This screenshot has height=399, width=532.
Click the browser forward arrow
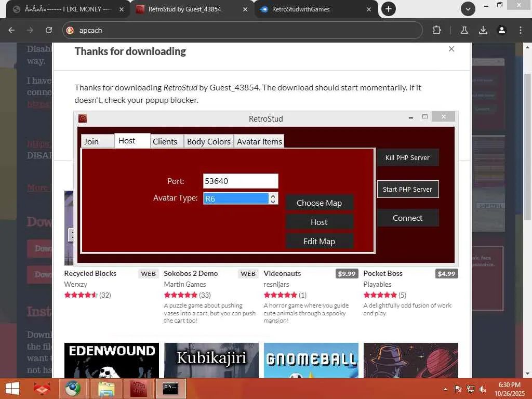[x=30, y=30]
